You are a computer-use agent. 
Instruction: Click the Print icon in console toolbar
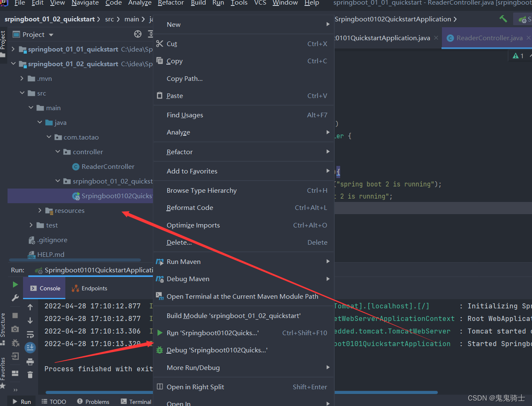click(x=30, y=362)
